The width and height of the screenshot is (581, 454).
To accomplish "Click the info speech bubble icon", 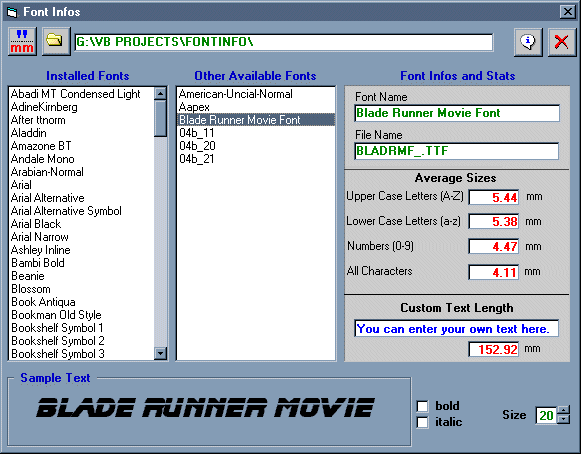I will coord(528,42).
